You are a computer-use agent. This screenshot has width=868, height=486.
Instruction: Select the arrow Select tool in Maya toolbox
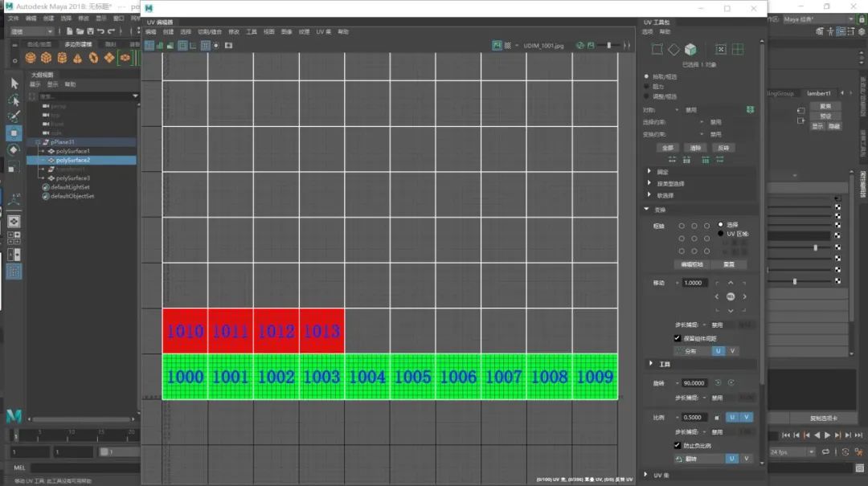click(14, 84)
